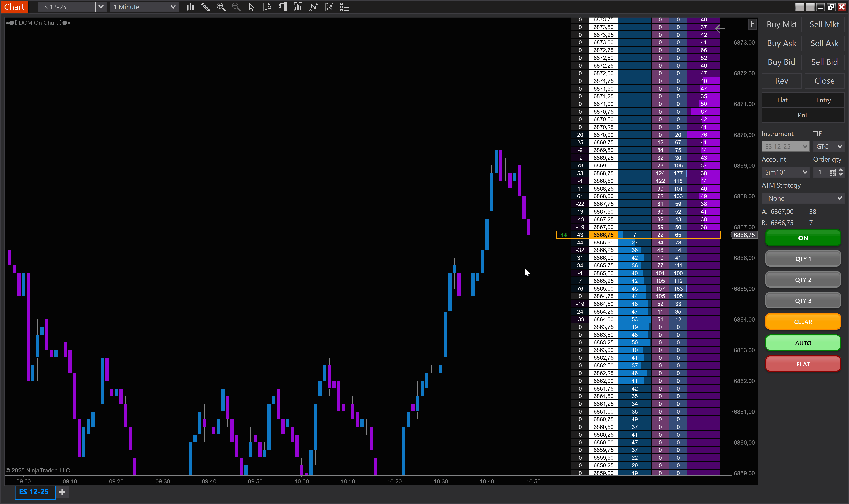
Task: Toggle the F button above price axis
Action: (x=752, y=24)
